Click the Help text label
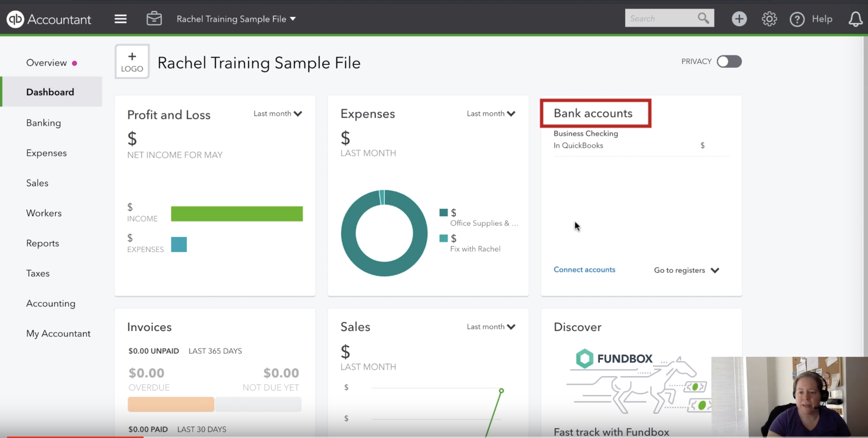Image resolution: width=868 pixels, height=438 pixels. [822, 19]
